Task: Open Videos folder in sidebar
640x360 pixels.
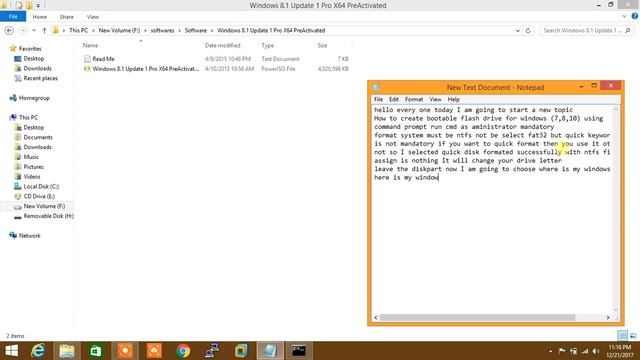Action: (x=32, y=176)
